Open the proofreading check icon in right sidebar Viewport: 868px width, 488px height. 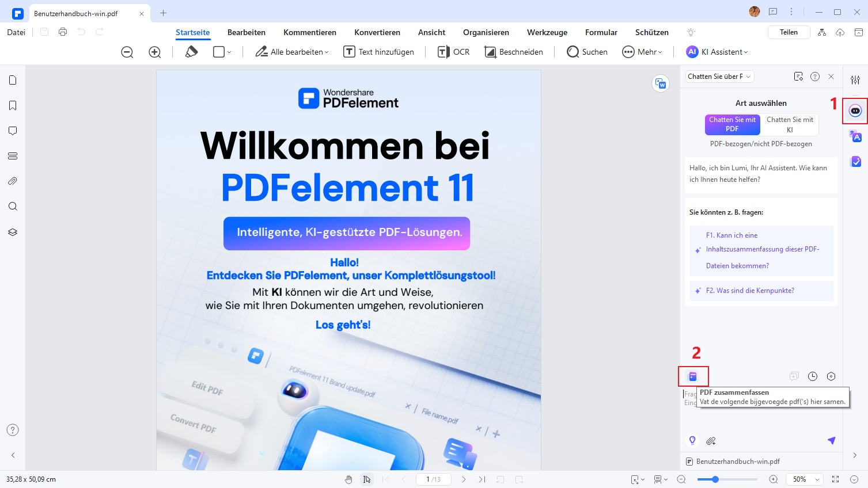coord(855,162)
